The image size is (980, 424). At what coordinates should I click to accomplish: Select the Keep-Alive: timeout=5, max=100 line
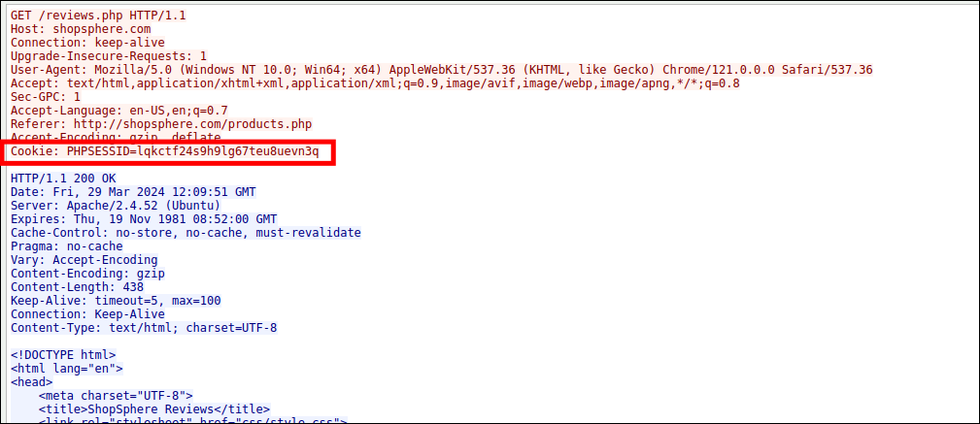click(x=116, y=301)
